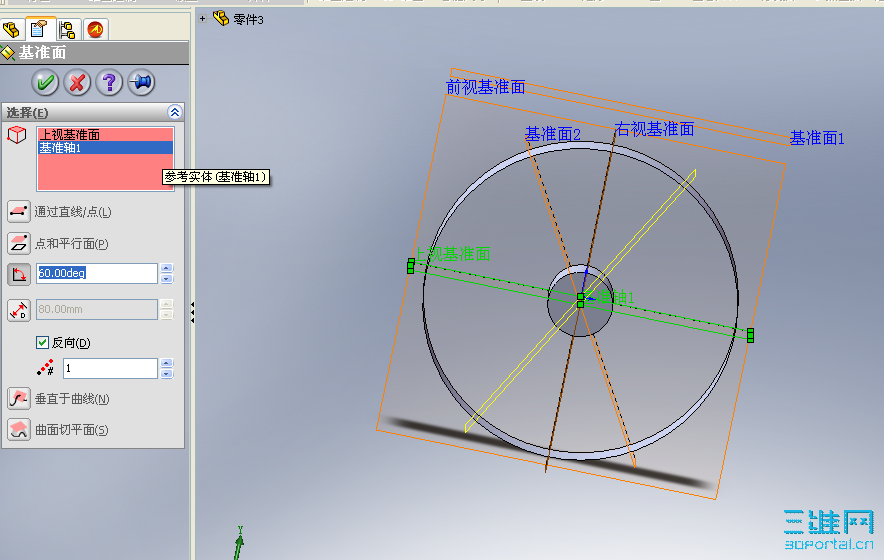Open the FeatureManager design tree tab
The image size is (884, 560).
pyautogui.click(x=11, y=29)
